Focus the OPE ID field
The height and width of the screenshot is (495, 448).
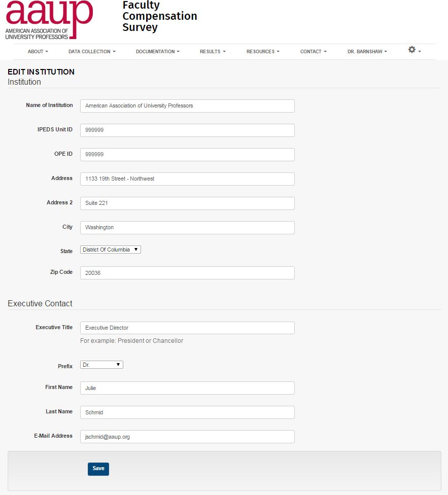pyautogui.click(x=187, y=154)
